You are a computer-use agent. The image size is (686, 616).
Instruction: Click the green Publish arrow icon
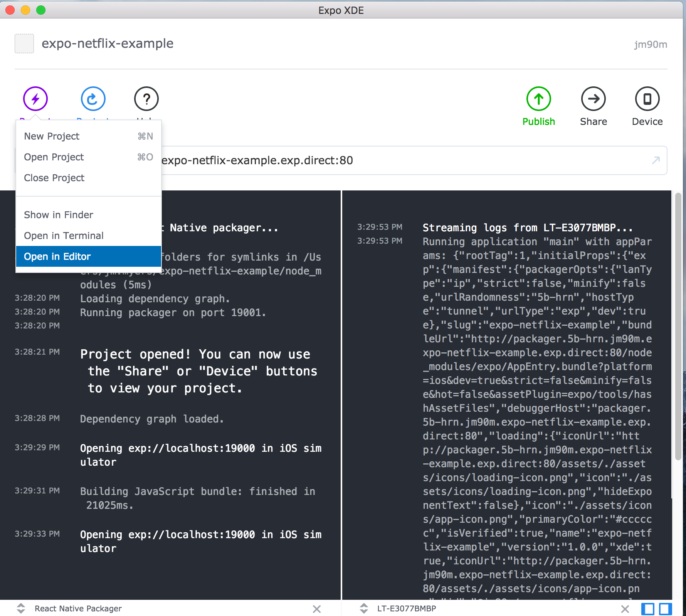tap(538, 99)
